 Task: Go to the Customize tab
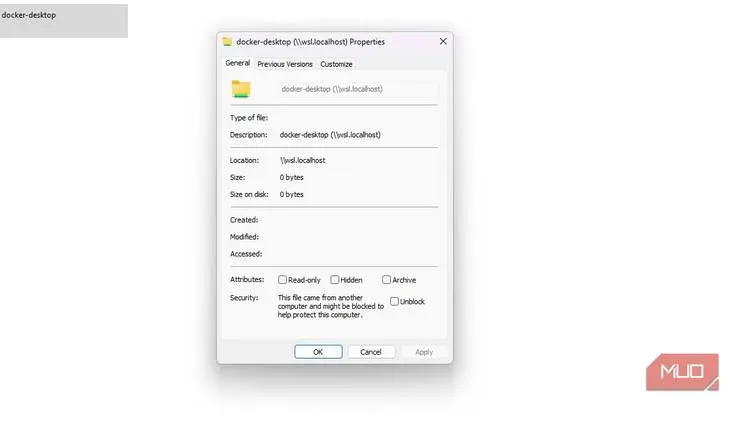point(336,64)
